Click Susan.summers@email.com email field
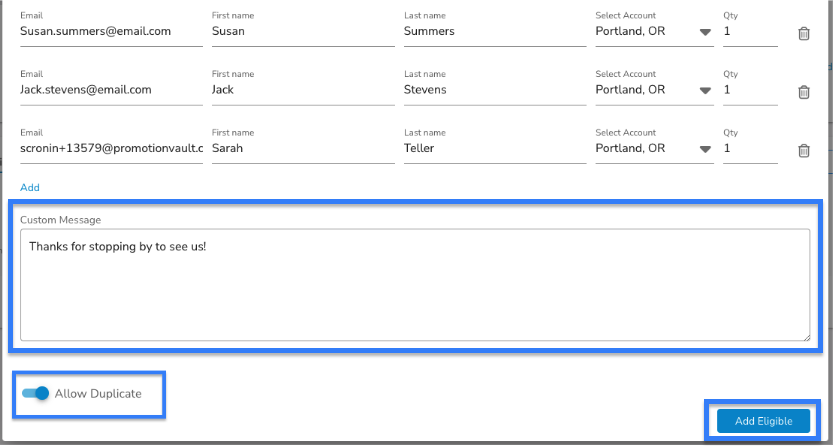The height and width of the screenshot is (446, 835). (111, 31)
